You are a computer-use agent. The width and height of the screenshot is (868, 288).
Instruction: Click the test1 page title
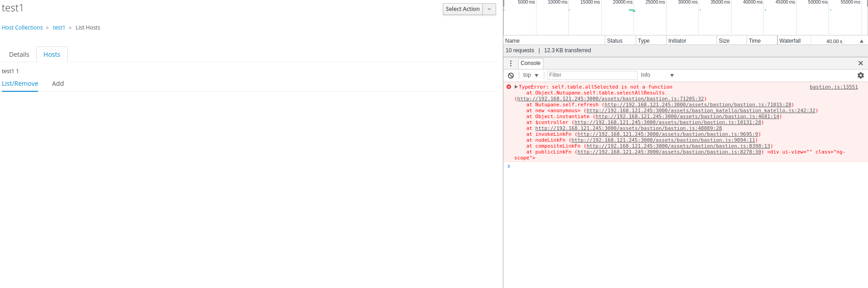pyautogui.click(x=13, y=8)
